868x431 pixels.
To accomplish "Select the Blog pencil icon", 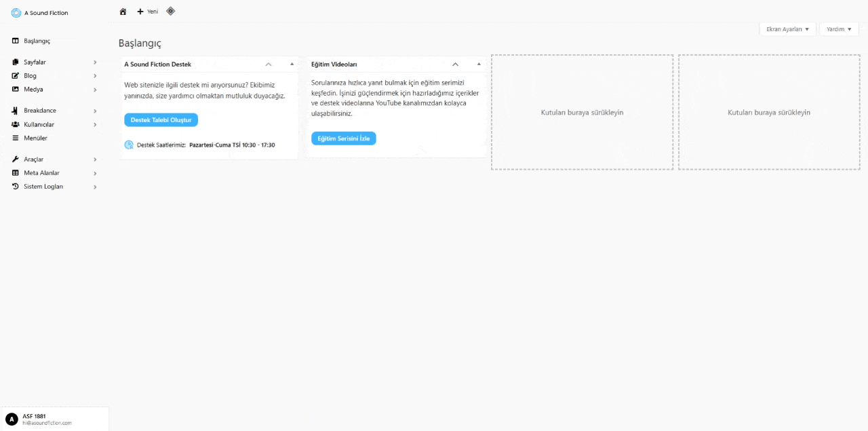I will point(15,75).
